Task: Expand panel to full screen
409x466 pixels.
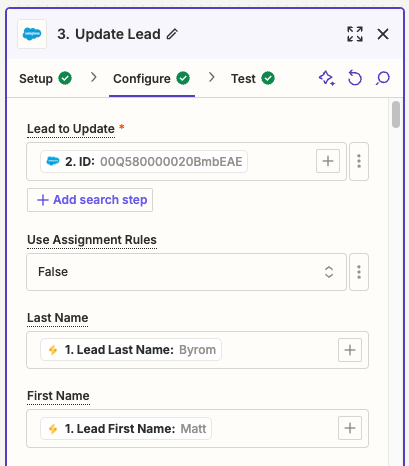Action: pyautogui.click(x=355, y=34)
